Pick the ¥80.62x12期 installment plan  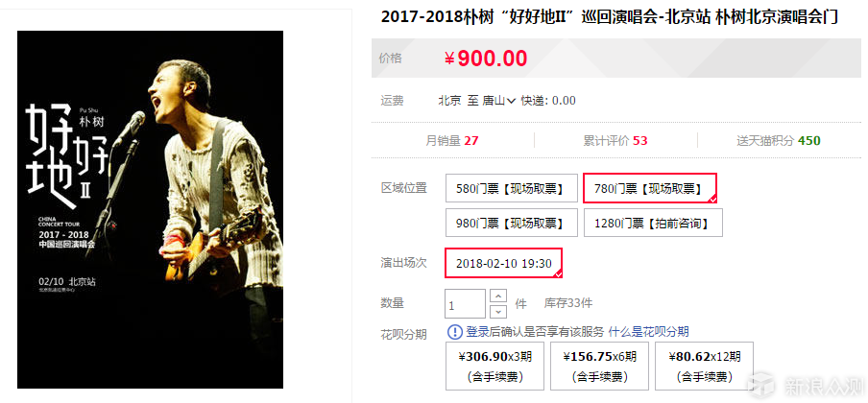tap(704, 366)
